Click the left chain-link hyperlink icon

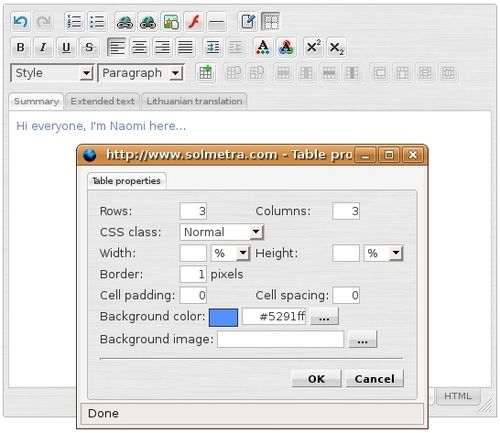(x=125, y=22)
